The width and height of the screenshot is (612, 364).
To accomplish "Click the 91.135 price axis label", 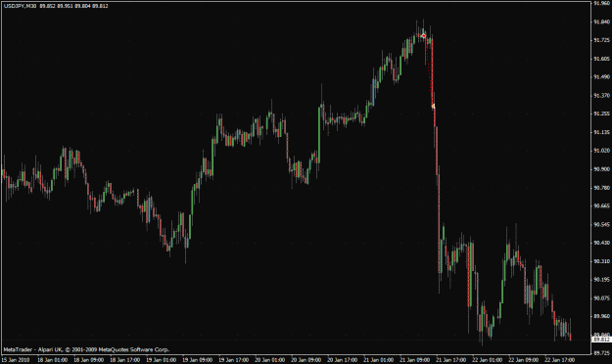I will pos(601,132).
